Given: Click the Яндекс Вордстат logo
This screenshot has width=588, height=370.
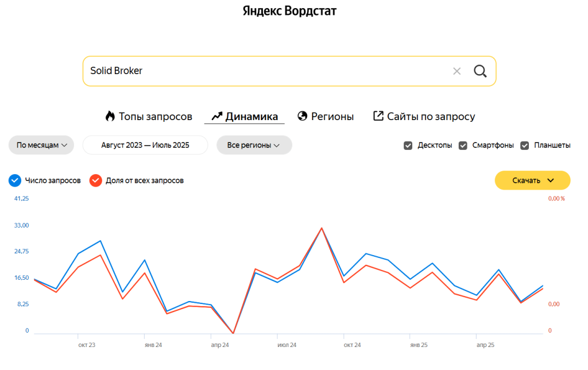Looking at the screenshot, I should click(290, 11).
